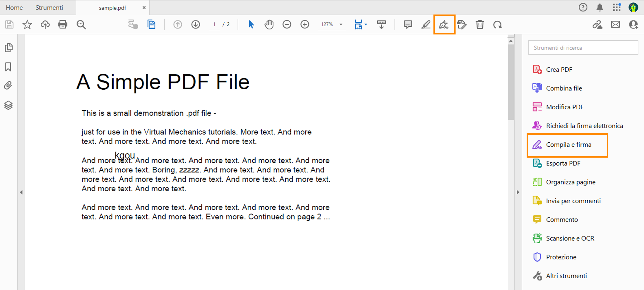Switch to the Home tab
This screenshot has height=290, width=644.
14,8
